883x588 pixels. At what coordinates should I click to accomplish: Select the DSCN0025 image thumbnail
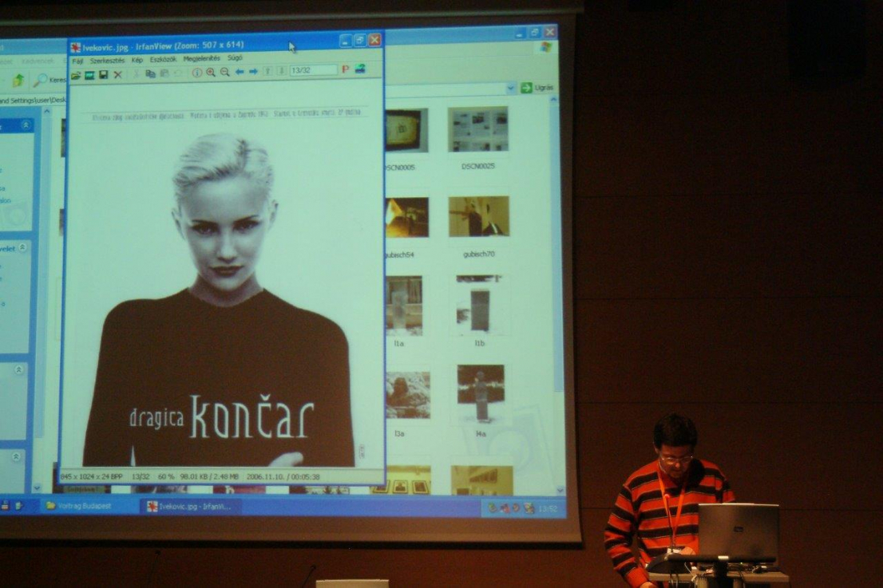[x=478, y=129]
